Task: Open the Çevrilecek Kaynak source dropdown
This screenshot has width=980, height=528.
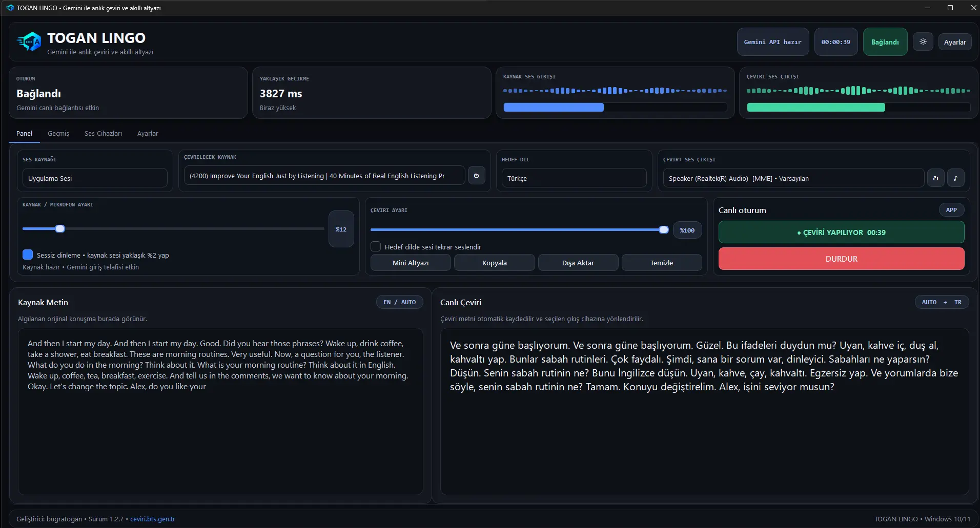Action: pyautogui.click(x=324, y=176)
